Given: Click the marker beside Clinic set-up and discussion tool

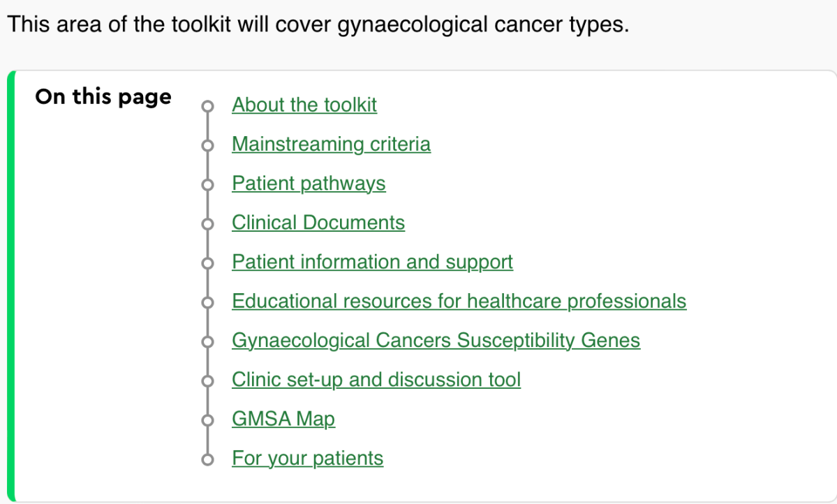Looking at the screenshot, I should [206, 382].
